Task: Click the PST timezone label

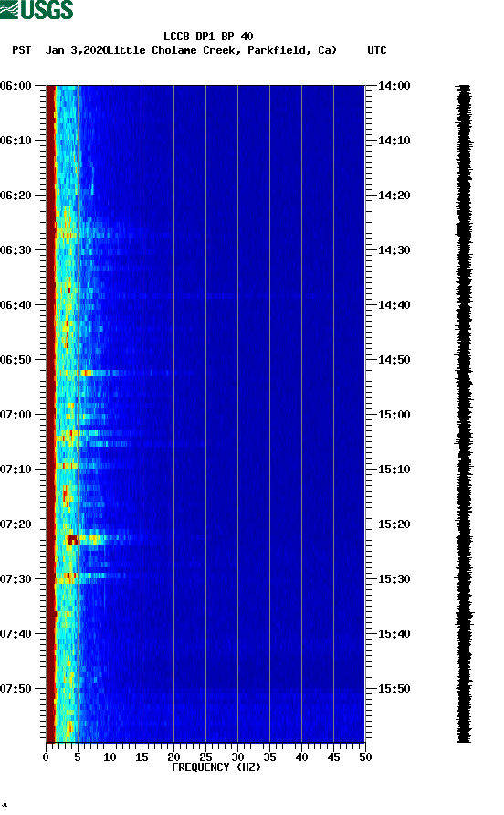Action: tap(22, 50)
